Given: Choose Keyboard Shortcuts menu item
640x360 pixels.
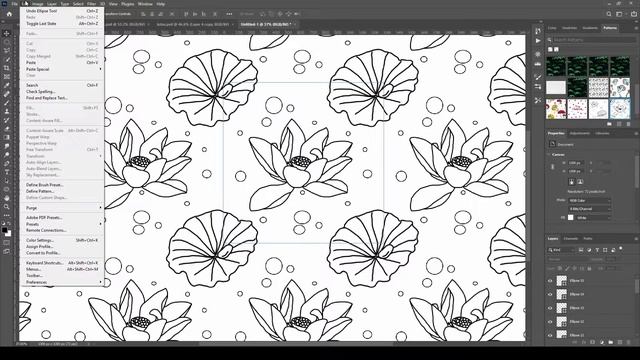Looking at the screenshot, I should (x=62, y=263).
